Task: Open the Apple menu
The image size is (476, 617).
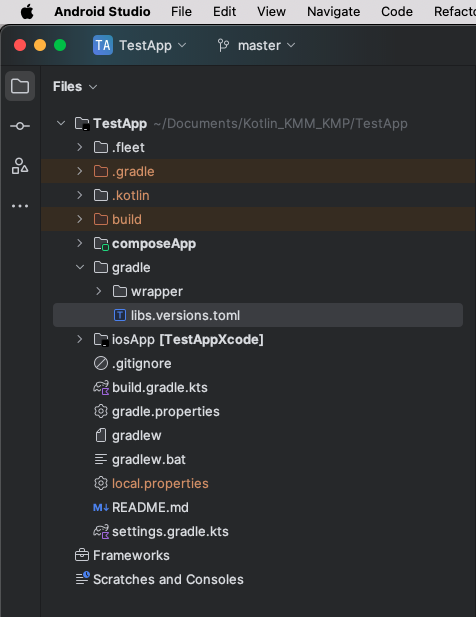Action: (x=27, y=11)
